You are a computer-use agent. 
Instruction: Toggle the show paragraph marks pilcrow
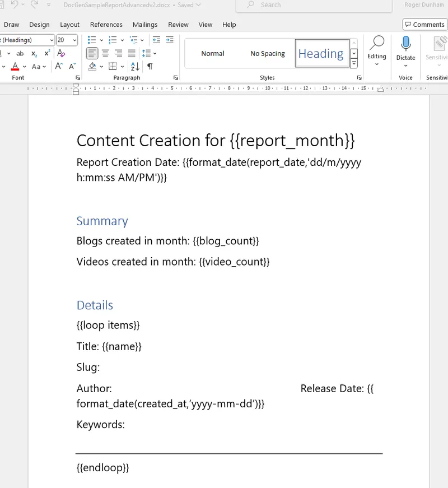150,66
